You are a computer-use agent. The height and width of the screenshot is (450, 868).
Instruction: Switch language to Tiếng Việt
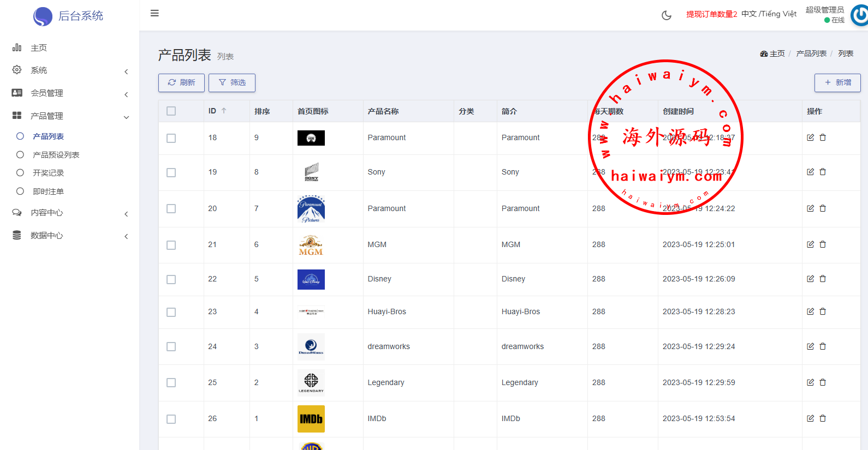[x=779, y=14]
